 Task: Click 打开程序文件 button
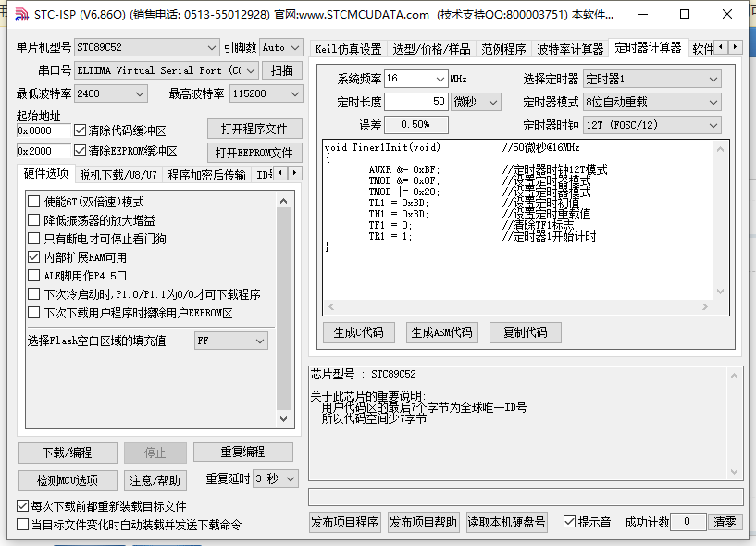point(254,130)
